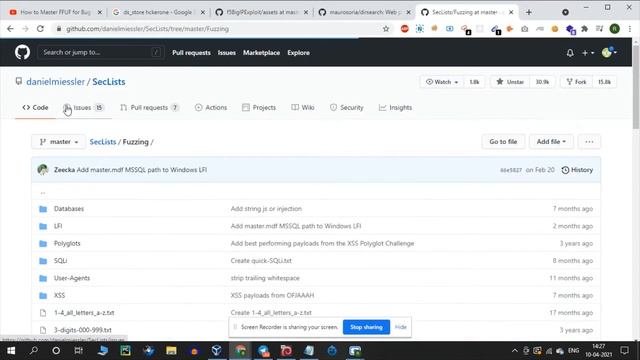Open the Databases folder
The width and height of the screenshot is (640, 360).
tap(69, 209)
